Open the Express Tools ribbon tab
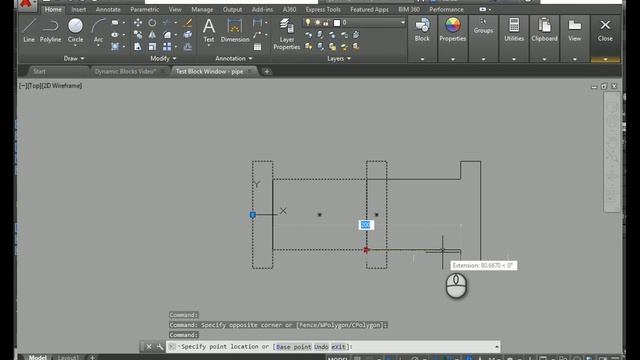 coord(323,9)
